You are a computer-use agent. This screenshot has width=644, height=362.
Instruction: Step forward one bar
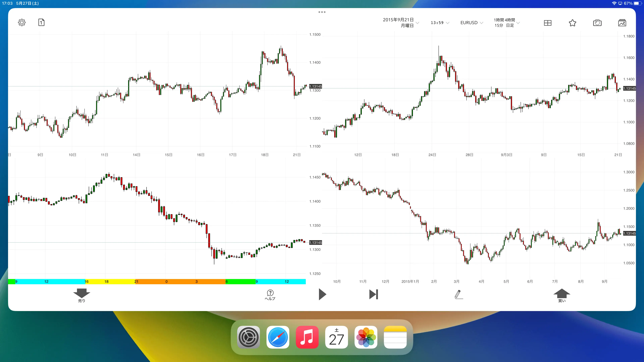tap(373, 294)
